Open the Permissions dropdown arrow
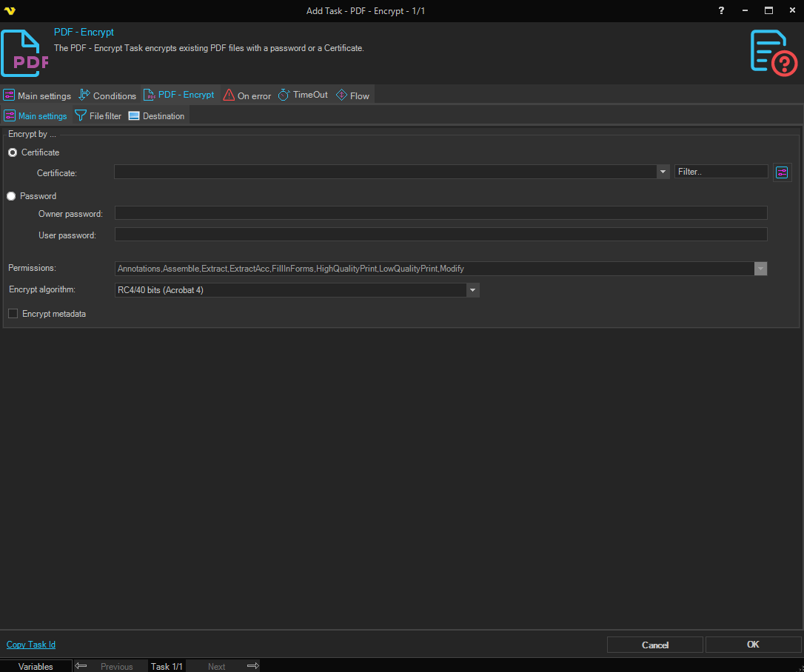 point(760,269)
